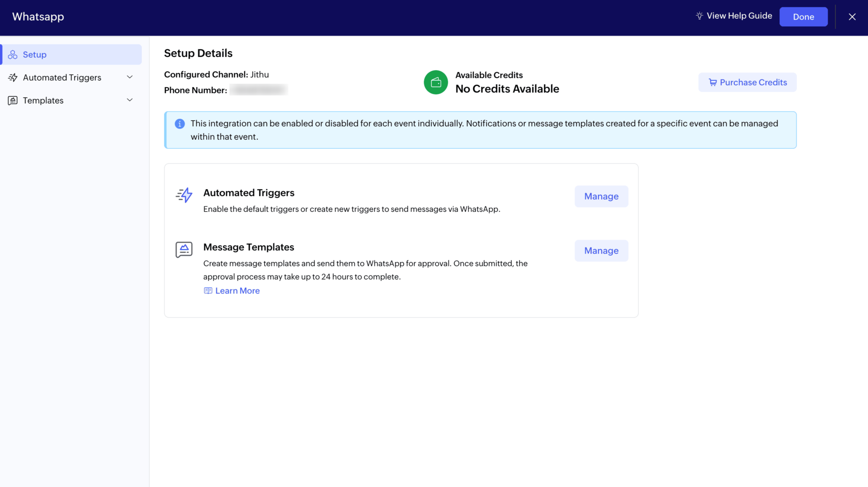Click the lightning bolt Automated Triggers card icon

[x=184, y=195]
